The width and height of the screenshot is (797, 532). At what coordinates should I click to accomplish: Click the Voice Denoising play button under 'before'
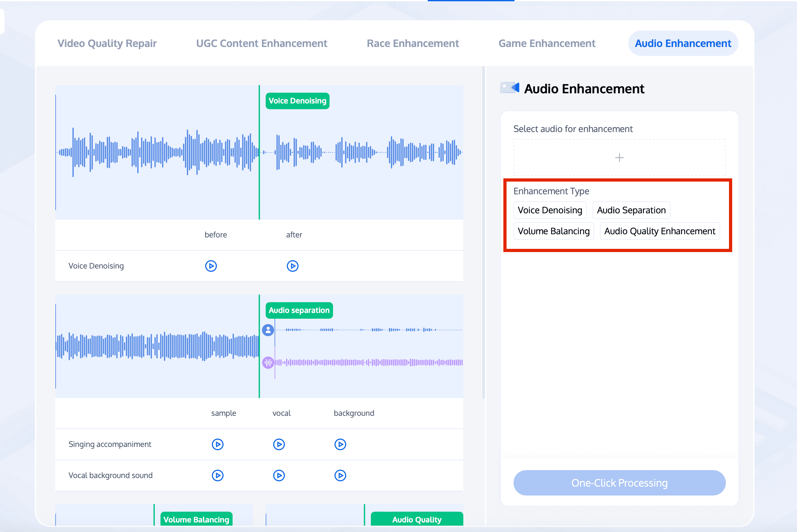tap(212, 265)
